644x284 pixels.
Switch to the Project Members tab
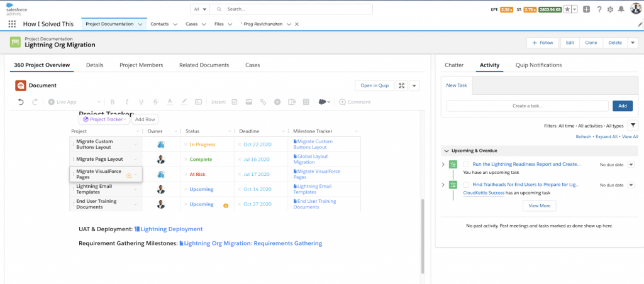142,65
